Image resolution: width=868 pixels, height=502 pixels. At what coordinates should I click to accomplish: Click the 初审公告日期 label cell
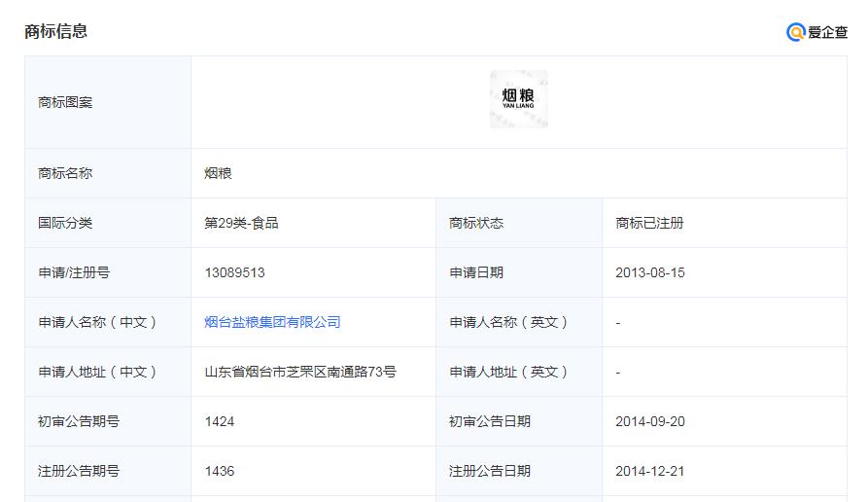(x=519, y=421)
